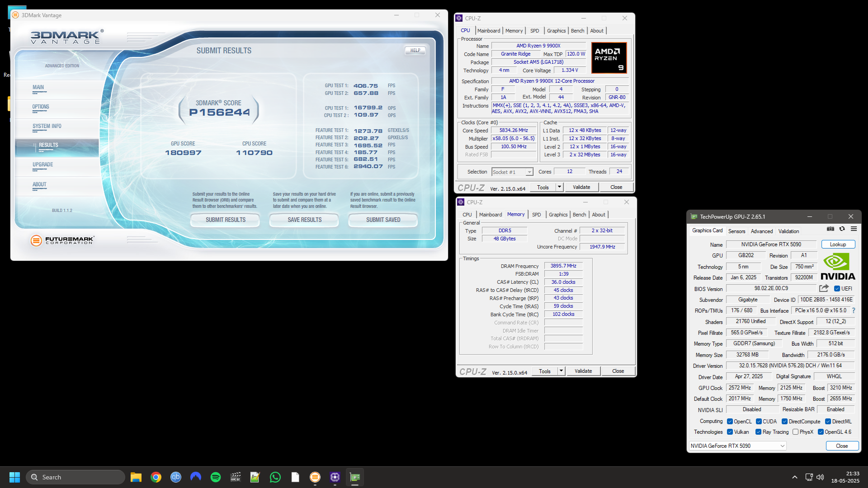Screen dimensions: 868x488
Task: Click the BIOS share/export icon in GPU-Z
Action: click(824, 288)
